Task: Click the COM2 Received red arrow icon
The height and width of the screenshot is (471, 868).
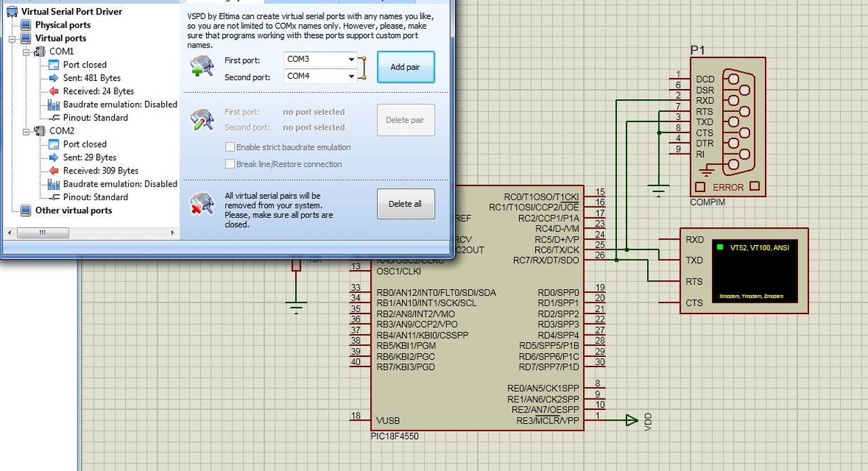Action: (x=54, y=170)
